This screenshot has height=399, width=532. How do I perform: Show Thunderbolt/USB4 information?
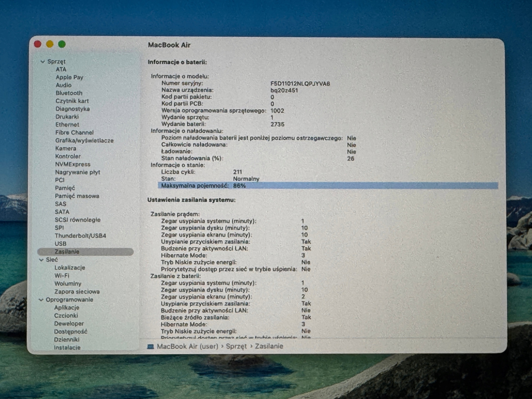[x=80, y=236]
